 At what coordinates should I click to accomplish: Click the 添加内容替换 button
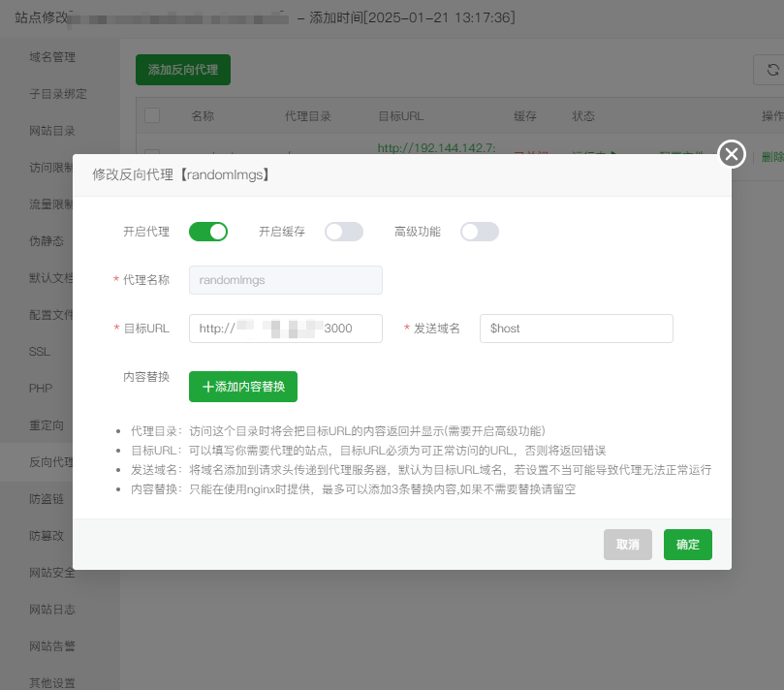(243, 387)
